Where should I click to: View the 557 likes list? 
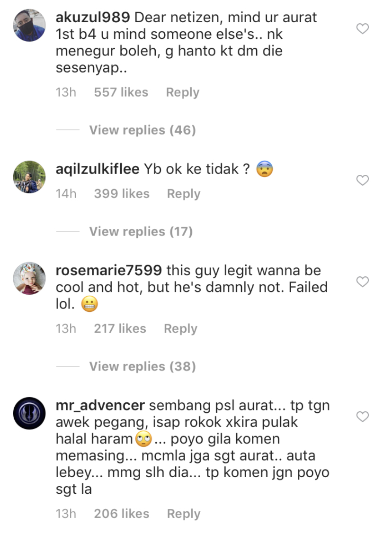click(x=121, y=92)
